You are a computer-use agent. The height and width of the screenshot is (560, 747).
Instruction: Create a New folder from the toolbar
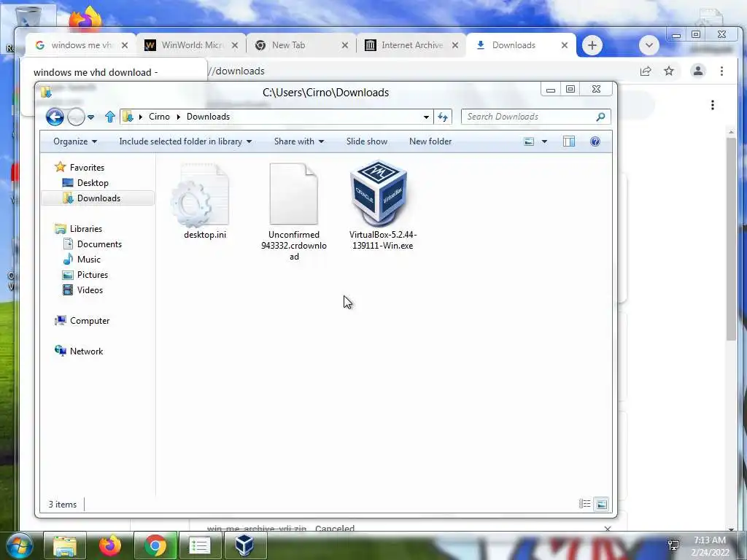pos(430,141)
